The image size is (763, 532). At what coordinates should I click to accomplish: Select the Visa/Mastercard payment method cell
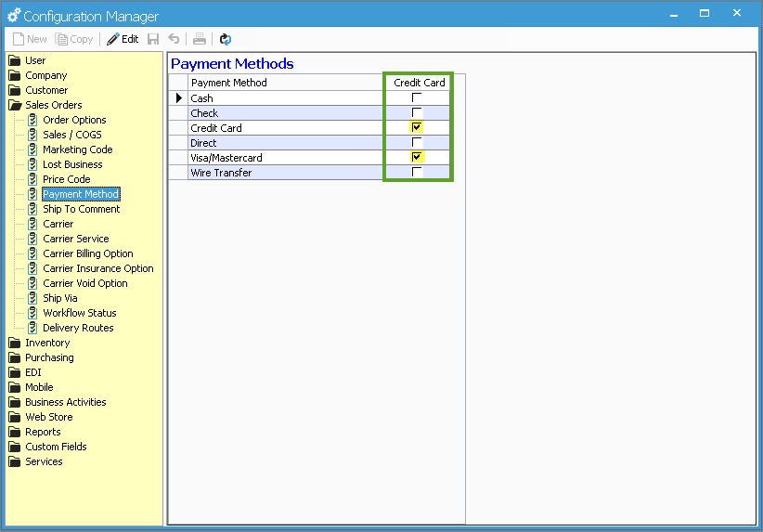click(x=286, y=158)
